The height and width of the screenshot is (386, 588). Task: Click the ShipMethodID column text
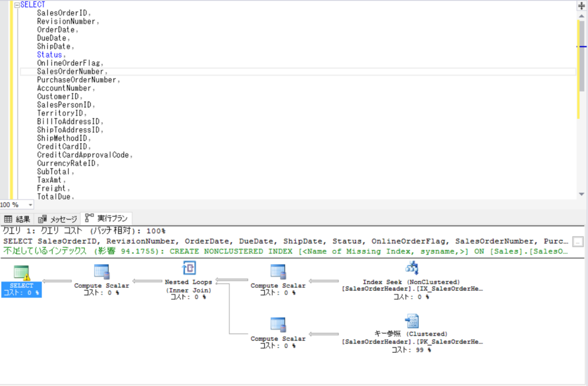[62, 138]
